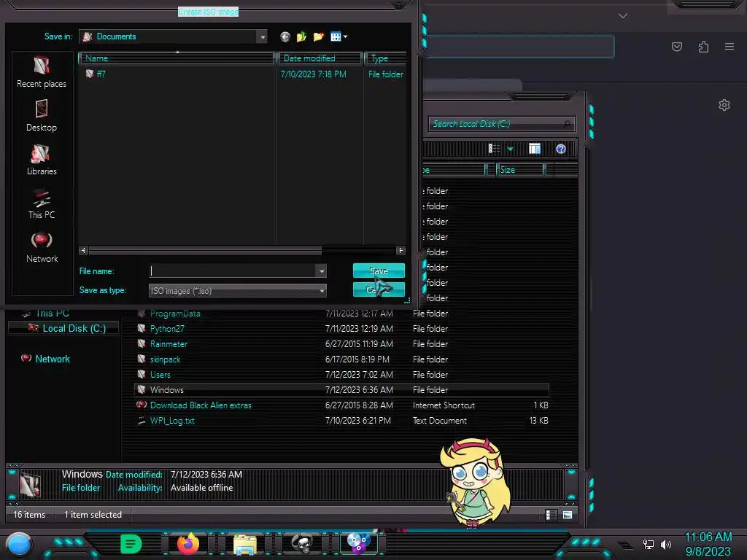Click the network tray icon
The image size is (747, 560).
[x=649, y=544]
